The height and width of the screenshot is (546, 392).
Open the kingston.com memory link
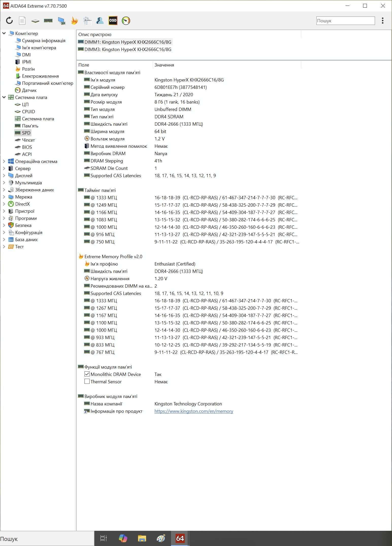click(194, 411)
